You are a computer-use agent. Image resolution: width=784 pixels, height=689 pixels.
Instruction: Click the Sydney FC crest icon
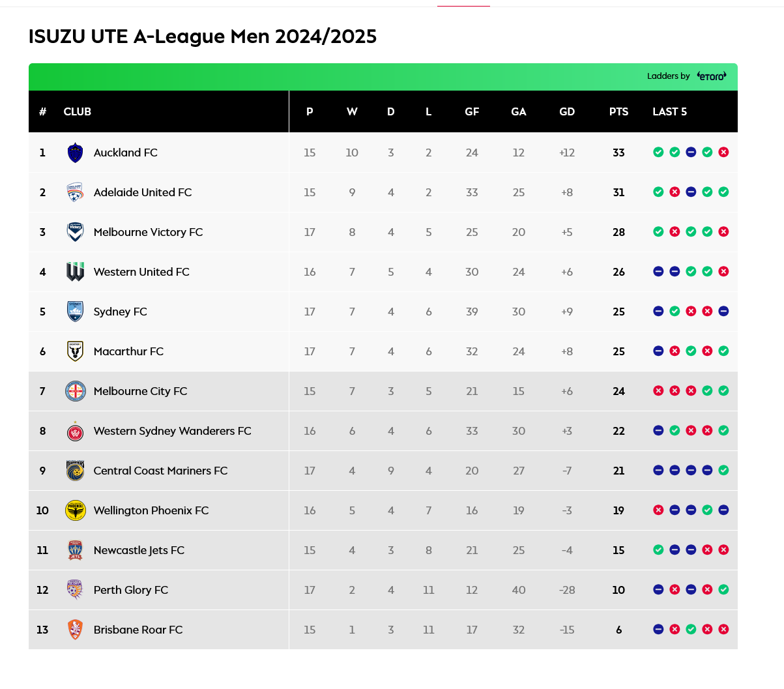tap(76, 312)
